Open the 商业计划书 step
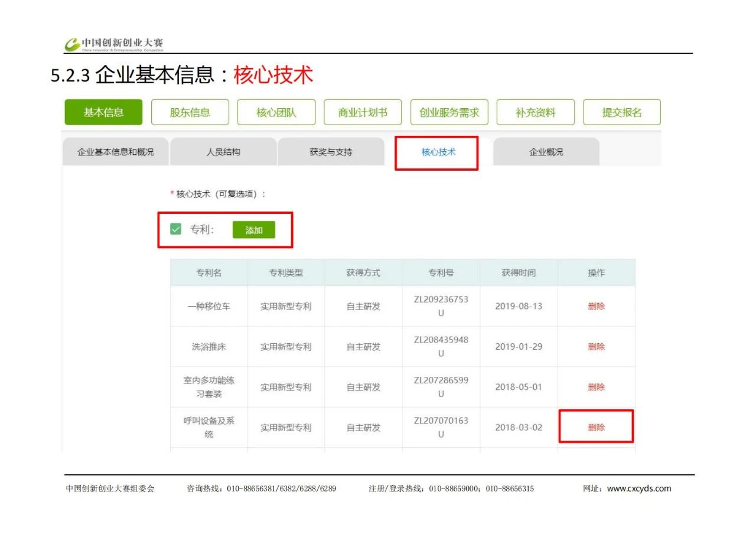The width and height of the screenshot is (756, 534). pyautogui.click(x=363, y=112)
